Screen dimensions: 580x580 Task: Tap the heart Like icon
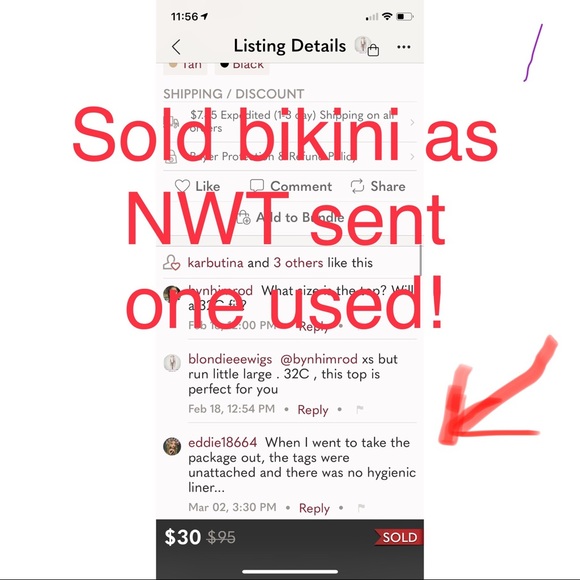[182, 186]
